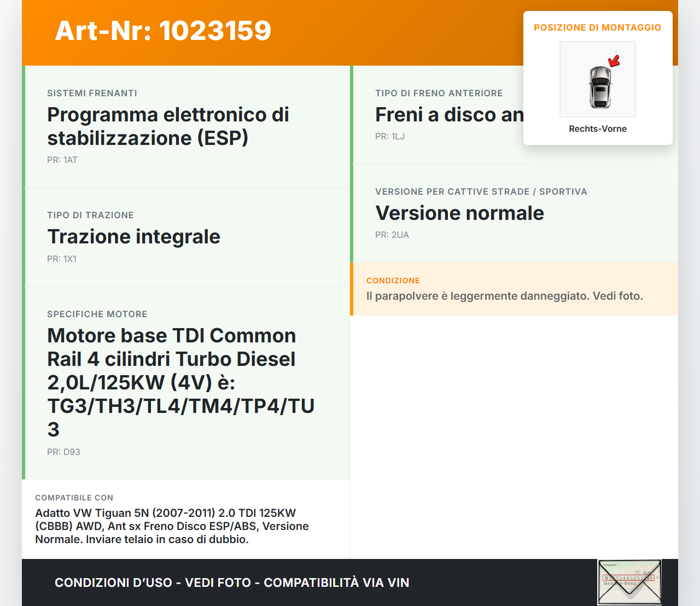Click the Freni a disco heading
Screen dimensions: 700x606
[x=449, y=115]
